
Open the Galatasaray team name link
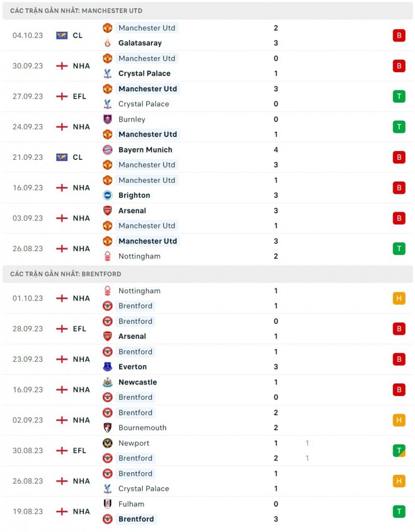point(140,43)
